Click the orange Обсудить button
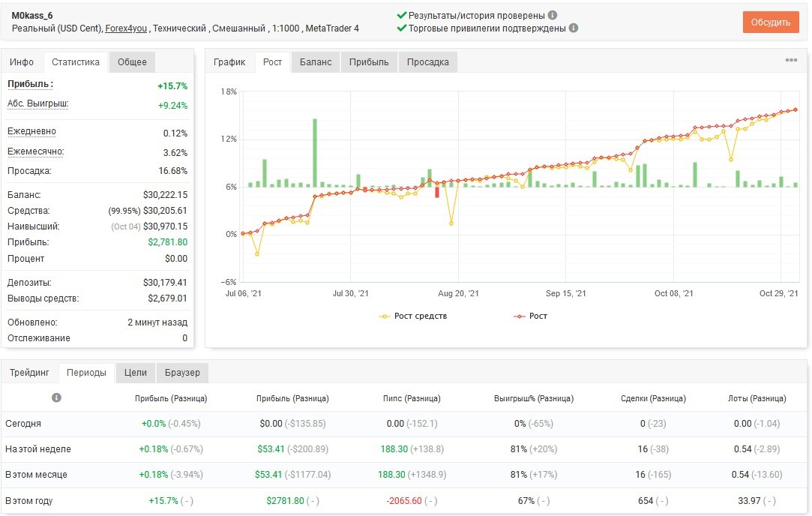812x516 pixels. coord(771,22)
